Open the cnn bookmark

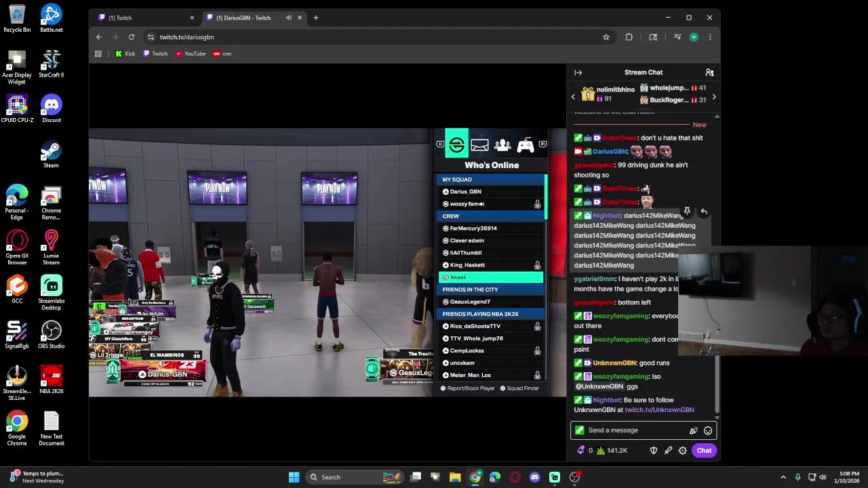(222, 54)
